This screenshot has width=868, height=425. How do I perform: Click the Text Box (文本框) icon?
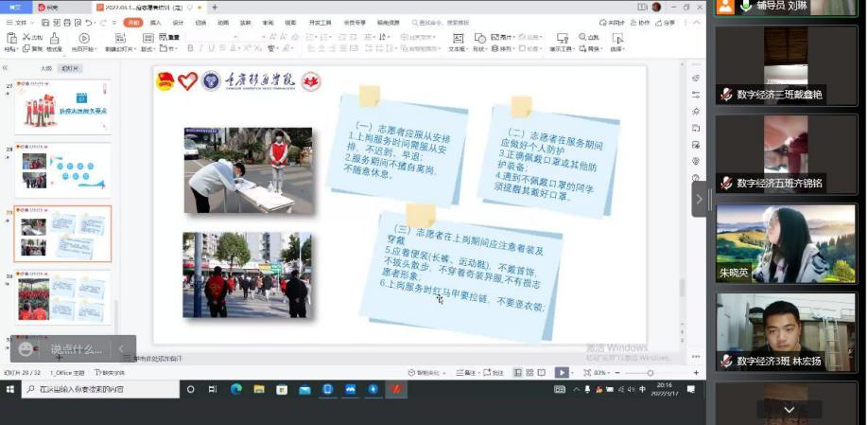(x=458, y=39)
